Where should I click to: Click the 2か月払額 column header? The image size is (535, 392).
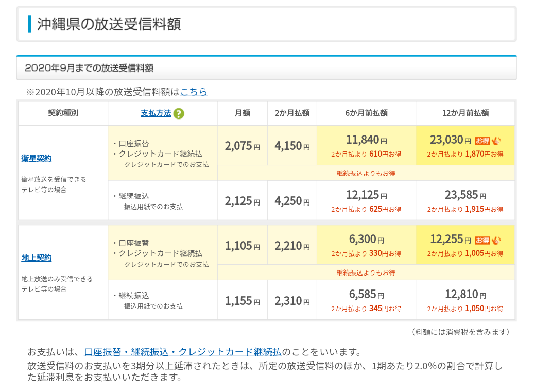[x=292, y=113]
